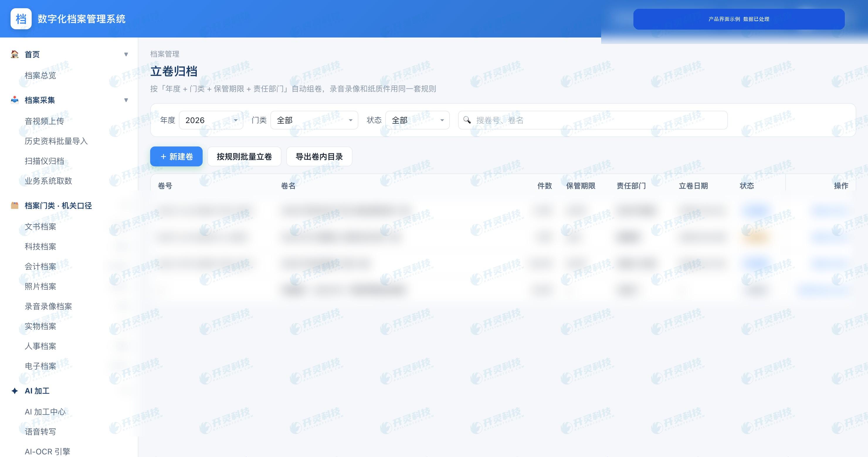Screen dimensions: 868x457
Task: Click the 卷名 column header
Action: pyautogui.click(x=288, y=186)
